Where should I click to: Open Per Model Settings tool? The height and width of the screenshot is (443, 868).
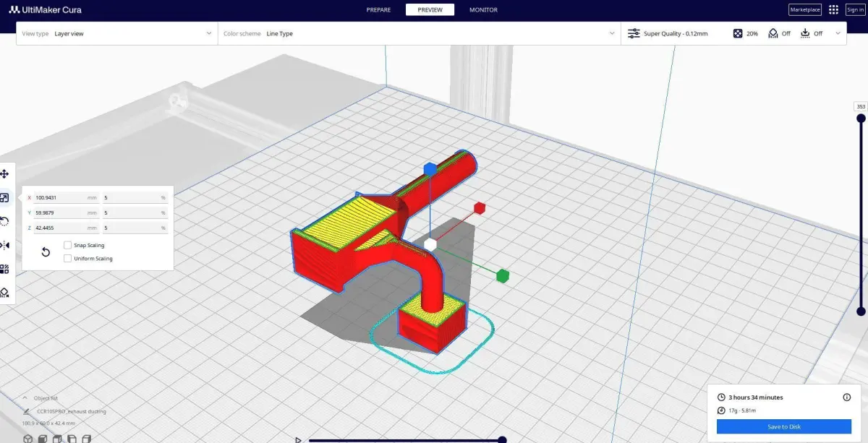tap(4, 269)
